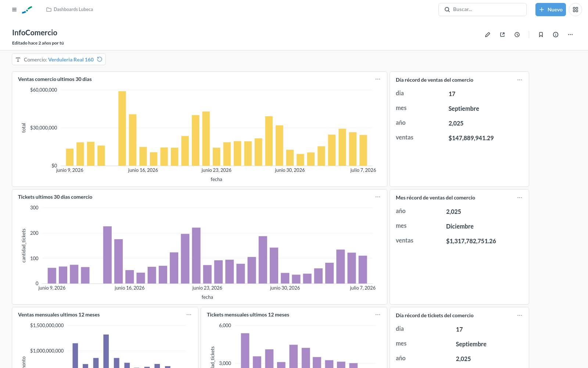Click the share/export dashboard icon

click(502, 35)
